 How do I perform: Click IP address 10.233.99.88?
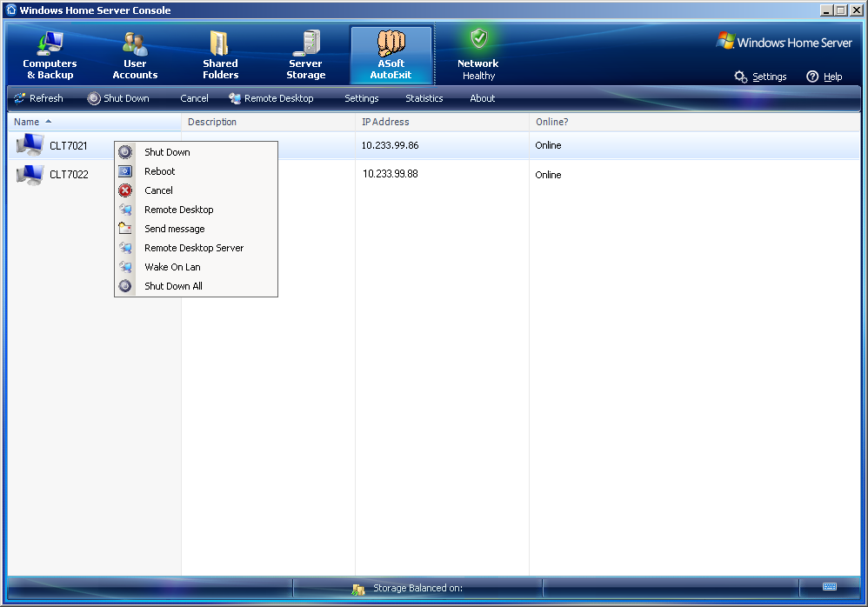pos(391,174)
